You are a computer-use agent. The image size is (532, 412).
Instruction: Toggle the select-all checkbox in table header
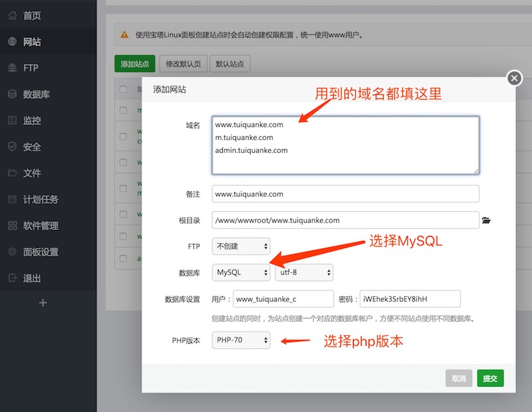123,89
